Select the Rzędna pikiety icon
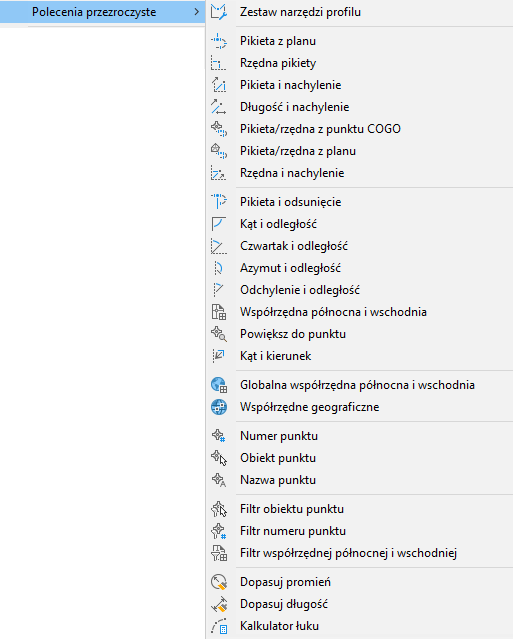The image size is (513, 639). pyautogui.click(x=218, y=63)
